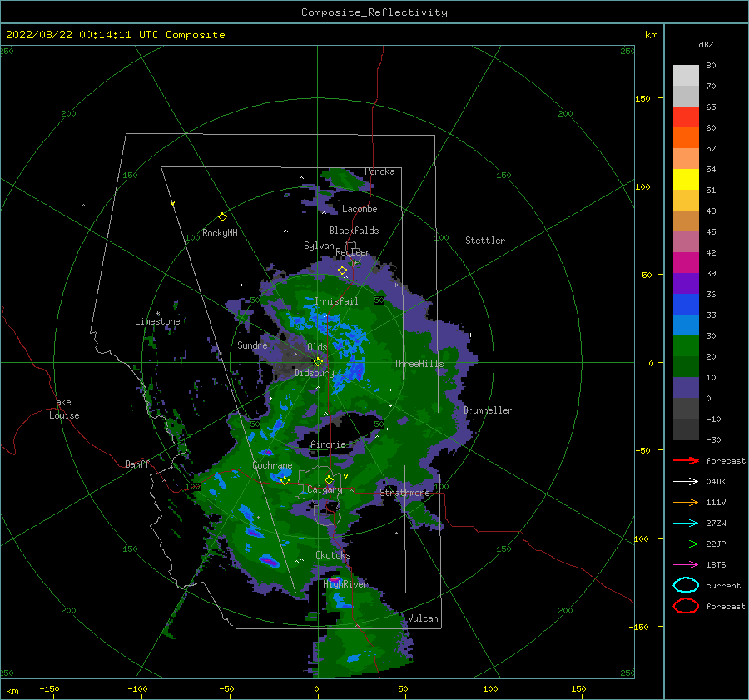Select the 42 dBZ magenta swatch
This screenshot has width=749, height=700.
[x=686, y=263]
